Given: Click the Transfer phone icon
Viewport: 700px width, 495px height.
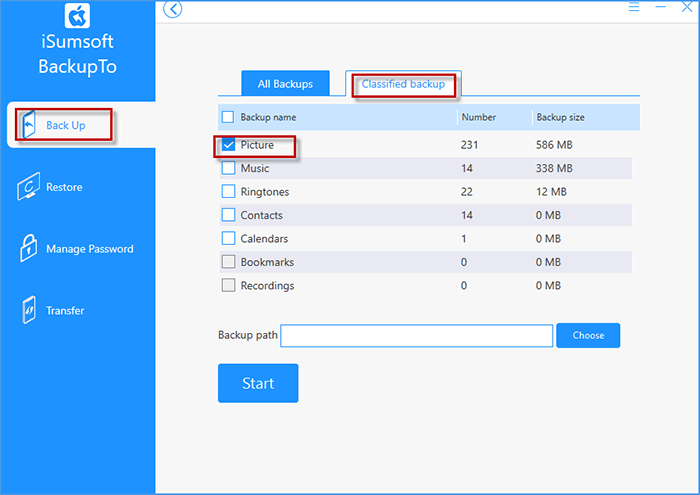Looking at the screenshot, I should tap(29, 309).
